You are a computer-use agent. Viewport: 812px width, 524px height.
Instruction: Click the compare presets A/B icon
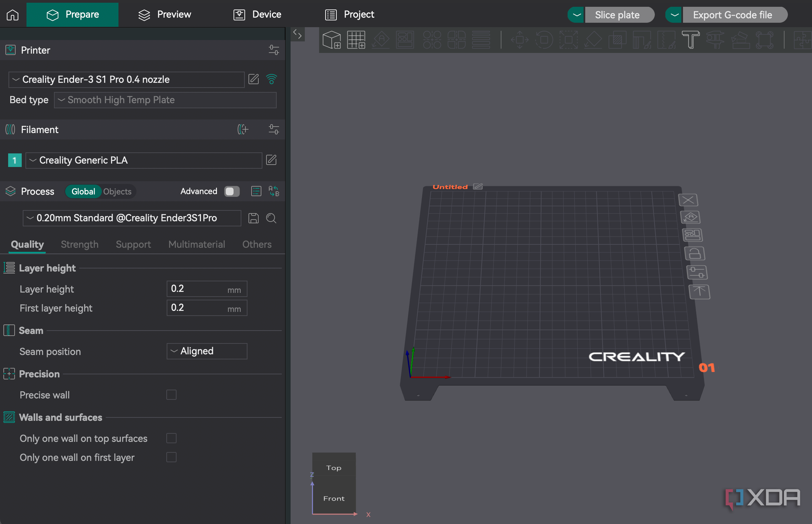(x=274, y=191)
